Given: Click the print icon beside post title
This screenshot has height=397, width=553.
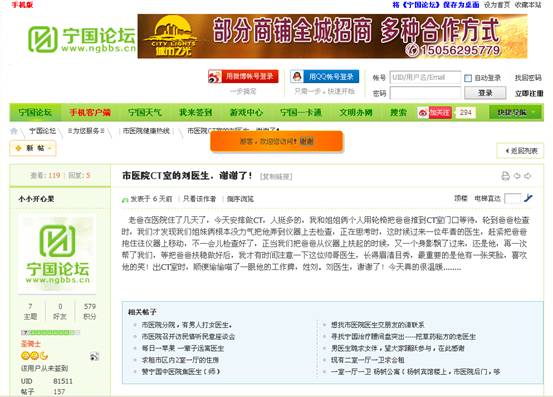Looking at the screenshot, I should click(505, 176).
